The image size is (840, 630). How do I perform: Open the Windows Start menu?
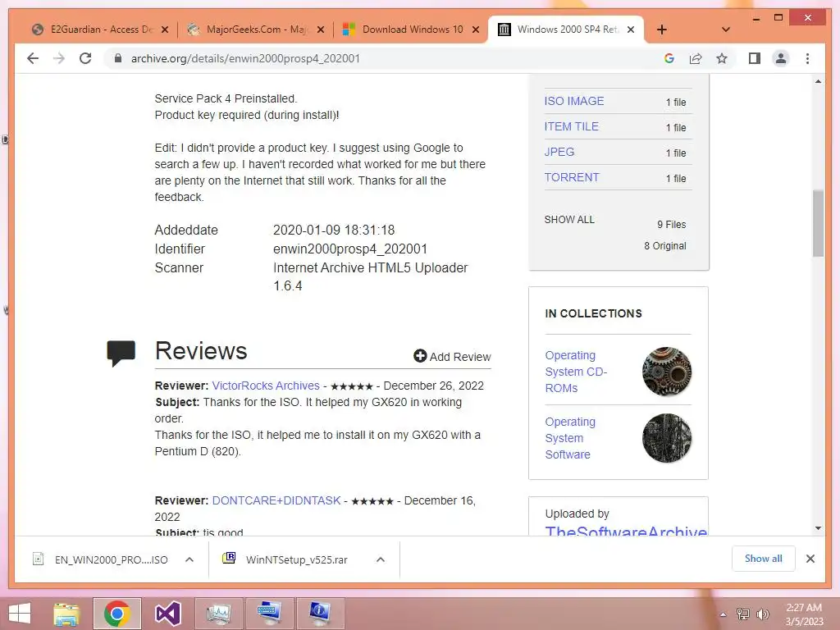point(20,614)
